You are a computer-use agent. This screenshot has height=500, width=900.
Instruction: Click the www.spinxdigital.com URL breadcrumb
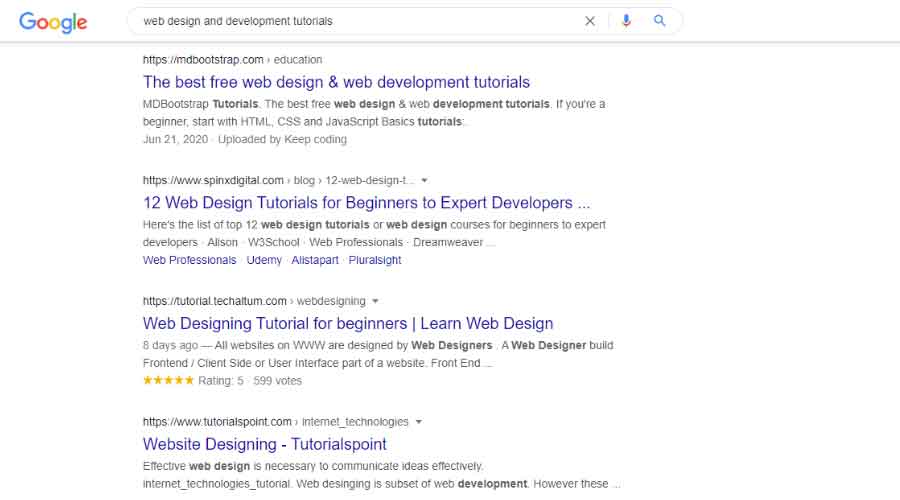point(278,180)
